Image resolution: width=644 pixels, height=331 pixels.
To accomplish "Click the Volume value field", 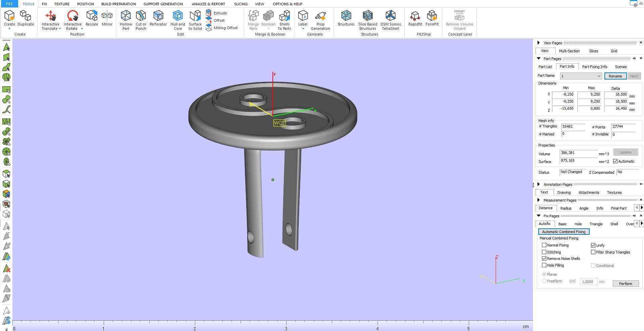I will (x=578, y=153).
